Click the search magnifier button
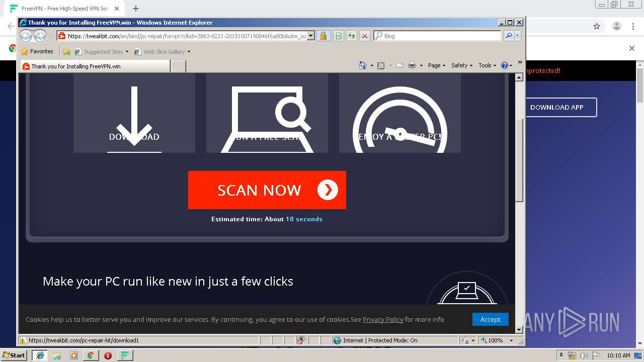Viewport: 644px width, 362px height. pyautogui.click(x=509, y=36)
